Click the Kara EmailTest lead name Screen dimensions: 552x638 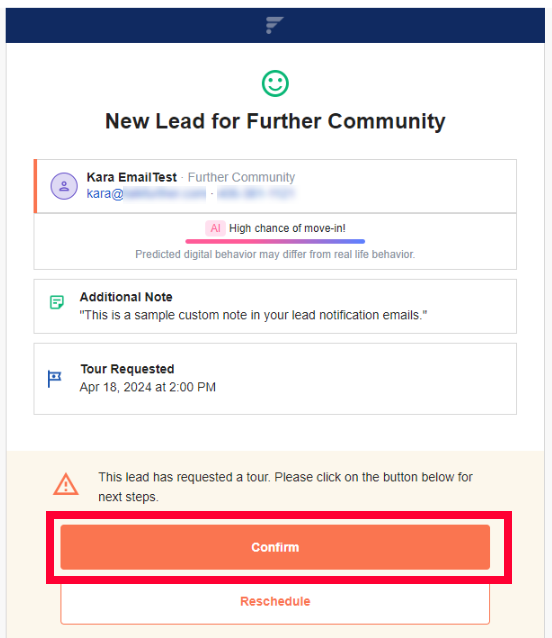pos(131,177)
